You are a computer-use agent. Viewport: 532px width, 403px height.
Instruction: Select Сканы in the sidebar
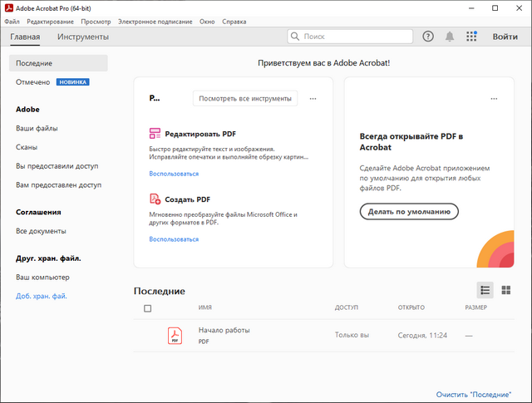27,147
